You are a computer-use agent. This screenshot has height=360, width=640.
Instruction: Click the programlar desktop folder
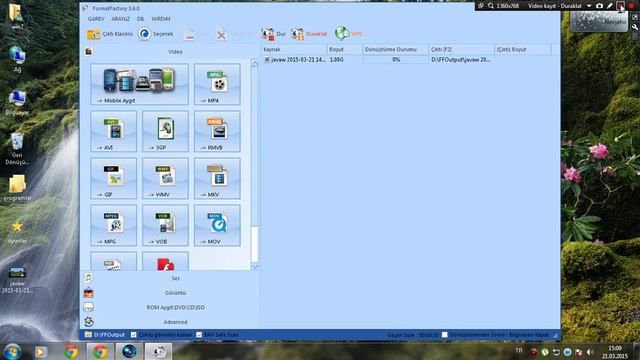[17, 188]
